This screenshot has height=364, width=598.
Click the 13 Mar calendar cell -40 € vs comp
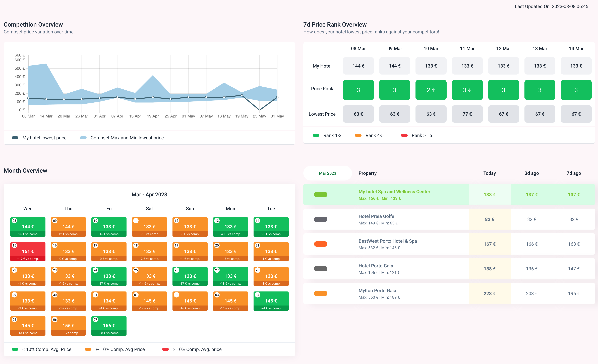[231, 227]
